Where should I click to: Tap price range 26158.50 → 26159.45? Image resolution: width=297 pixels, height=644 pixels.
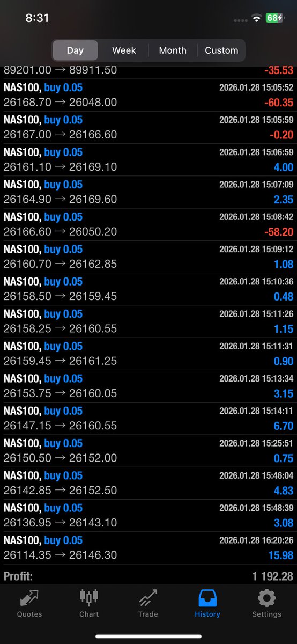[x=60, y=296]
